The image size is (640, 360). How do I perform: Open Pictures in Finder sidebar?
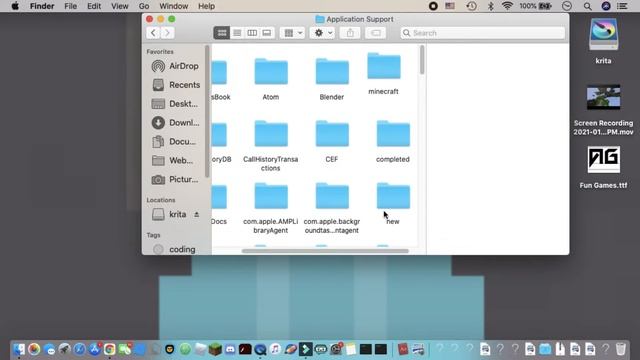click(175, 179)
